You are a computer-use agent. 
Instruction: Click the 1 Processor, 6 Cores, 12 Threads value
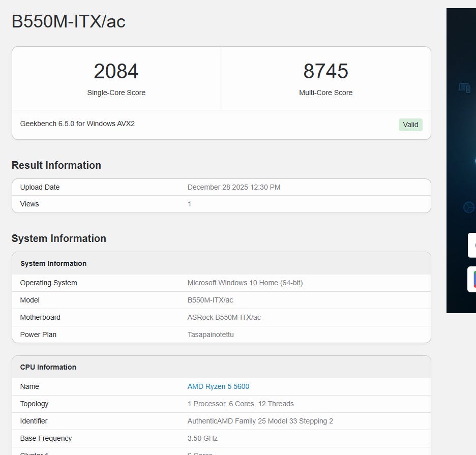[x=241, y=404]
